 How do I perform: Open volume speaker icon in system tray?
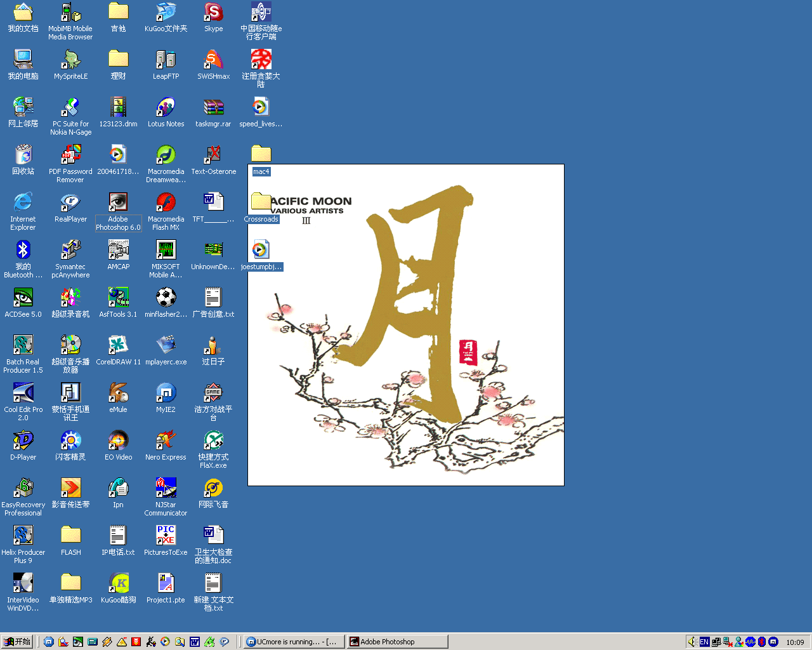click(692, 642)
